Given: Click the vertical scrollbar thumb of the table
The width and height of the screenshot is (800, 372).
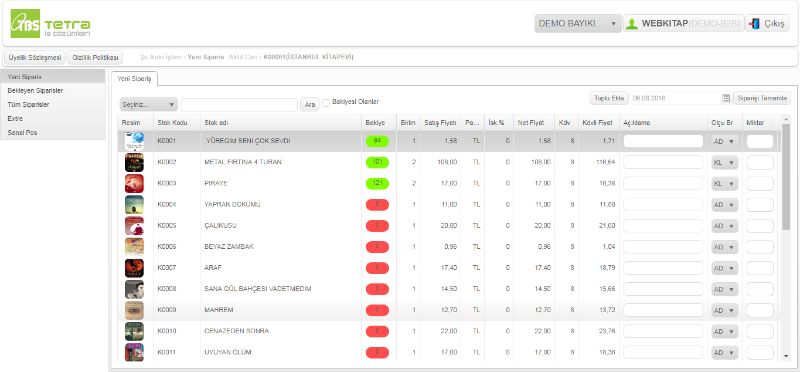Looking at the screenshot, I should (x=786, y=176).
